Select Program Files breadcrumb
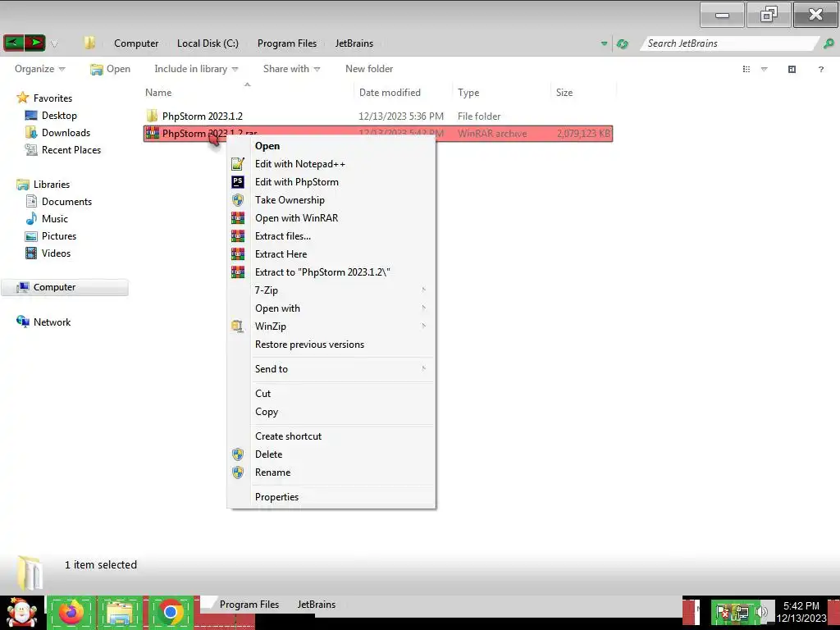The height and width of the screenshot is (630, 840). tap(286, 43)
